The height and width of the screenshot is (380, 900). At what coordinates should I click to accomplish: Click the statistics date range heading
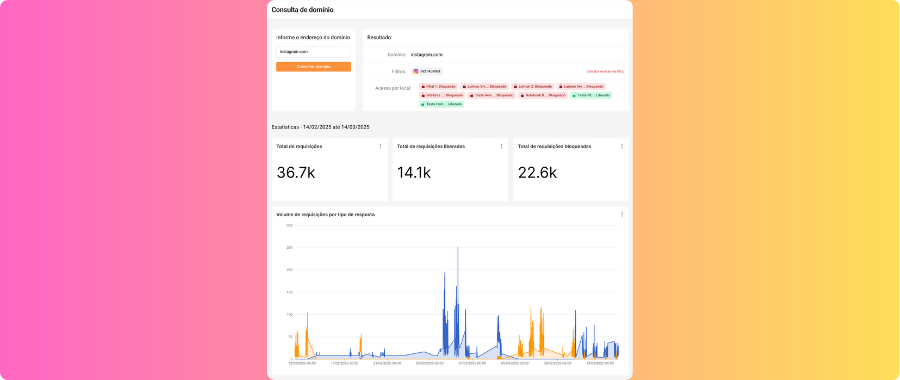point(320,126)
